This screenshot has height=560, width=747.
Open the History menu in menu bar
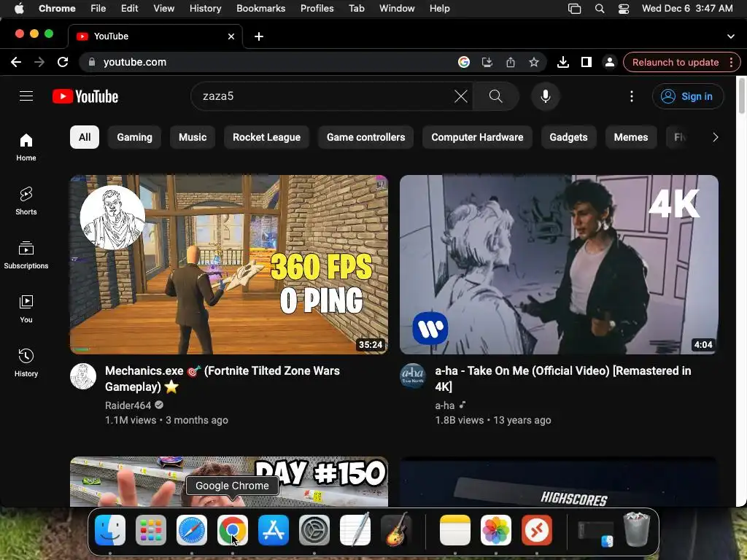[x=205, y=8]
